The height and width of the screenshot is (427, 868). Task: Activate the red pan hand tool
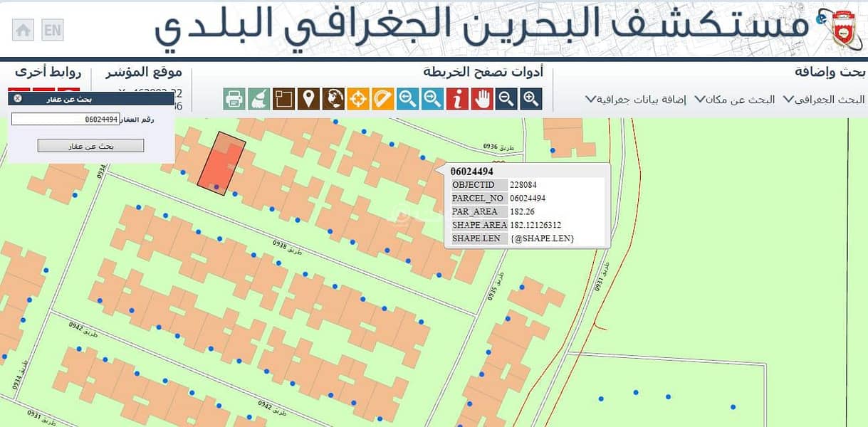[x=482, y=99]
